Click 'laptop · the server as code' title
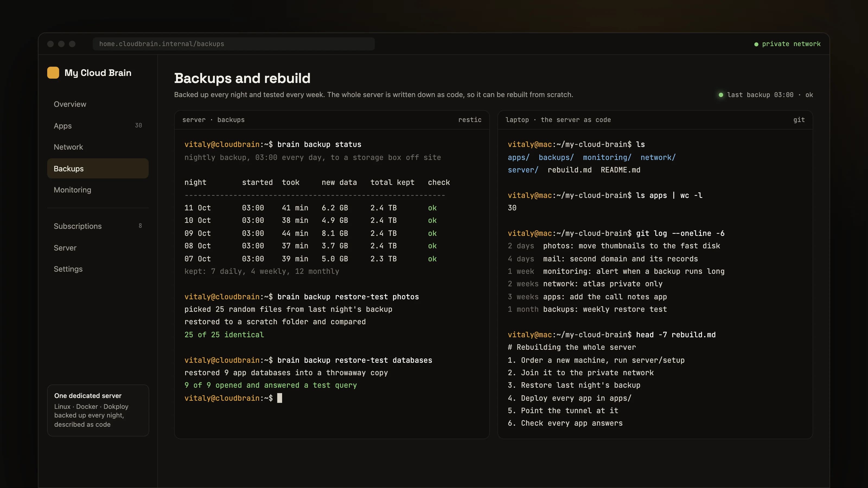868x488 pixels. [x=558, y=120]
